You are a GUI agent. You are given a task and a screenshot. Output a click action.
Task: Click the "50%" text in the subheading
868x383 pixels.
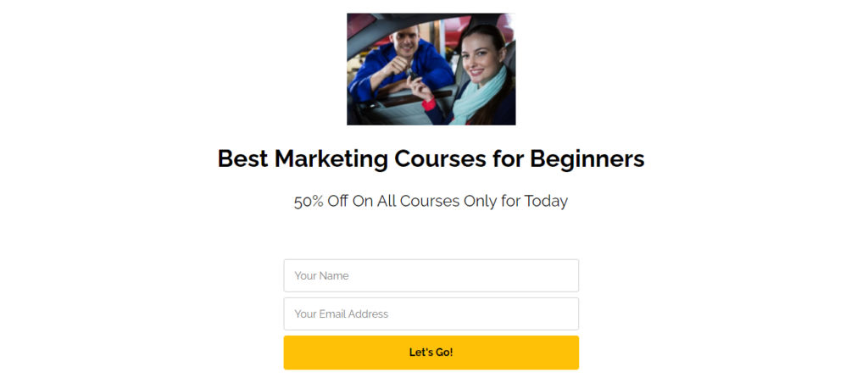point(309,202)
